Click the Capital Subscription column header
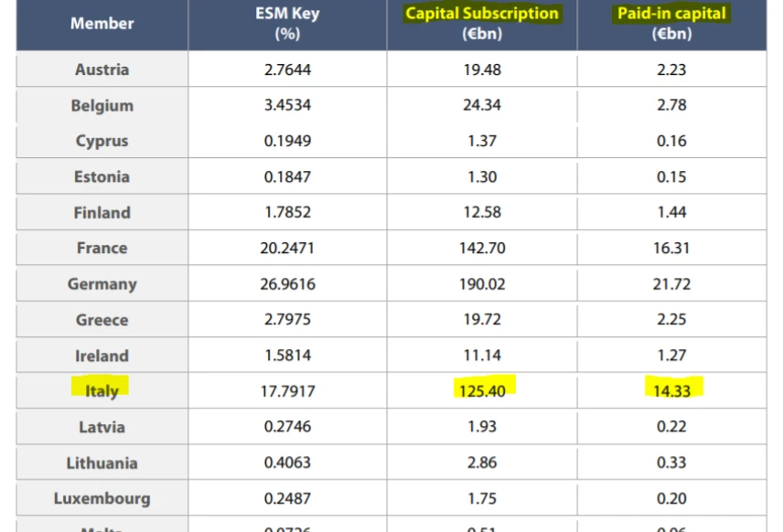 tap(482, 14)
